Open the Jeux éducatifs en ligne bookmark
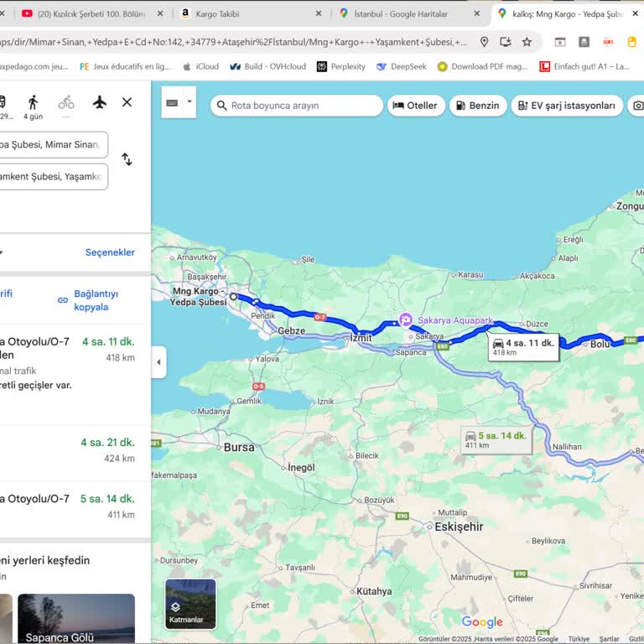 click(x=125, y=66)
